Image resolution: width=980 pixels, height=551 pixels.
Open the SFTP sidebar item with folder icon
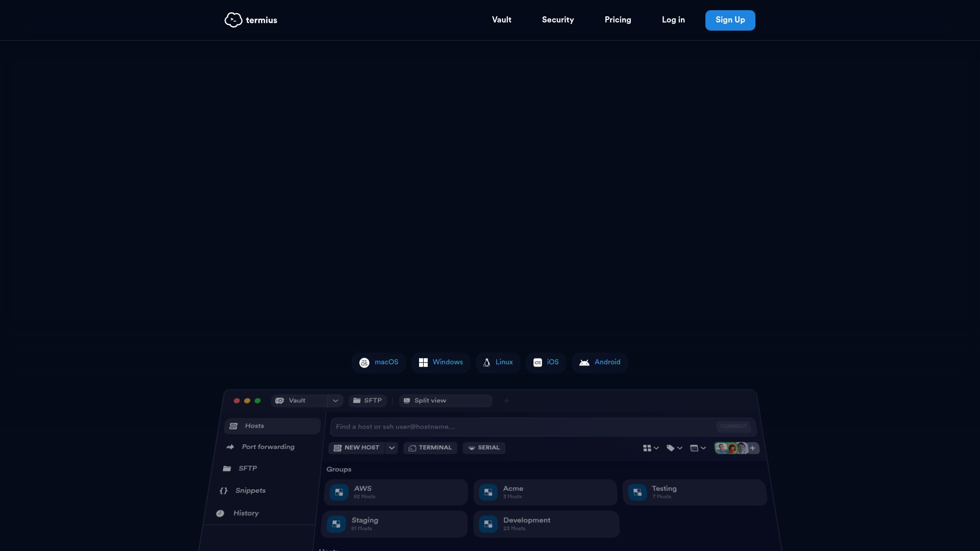click(240, 468)
